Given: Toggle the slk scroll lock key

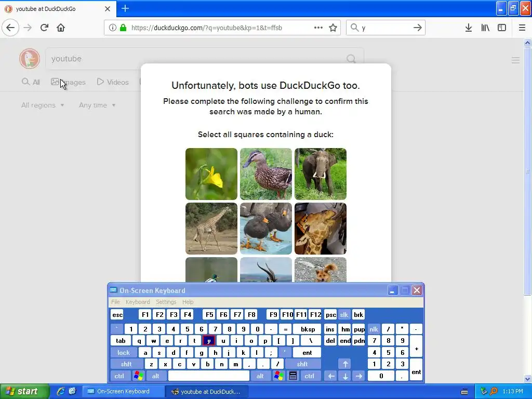Looking at the screenshot, I should (x=344, y=315).
